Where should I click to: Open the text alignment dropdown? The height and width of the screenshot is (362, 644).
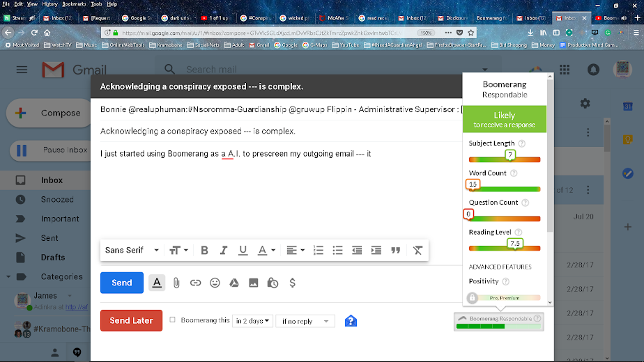click(296, 250)
